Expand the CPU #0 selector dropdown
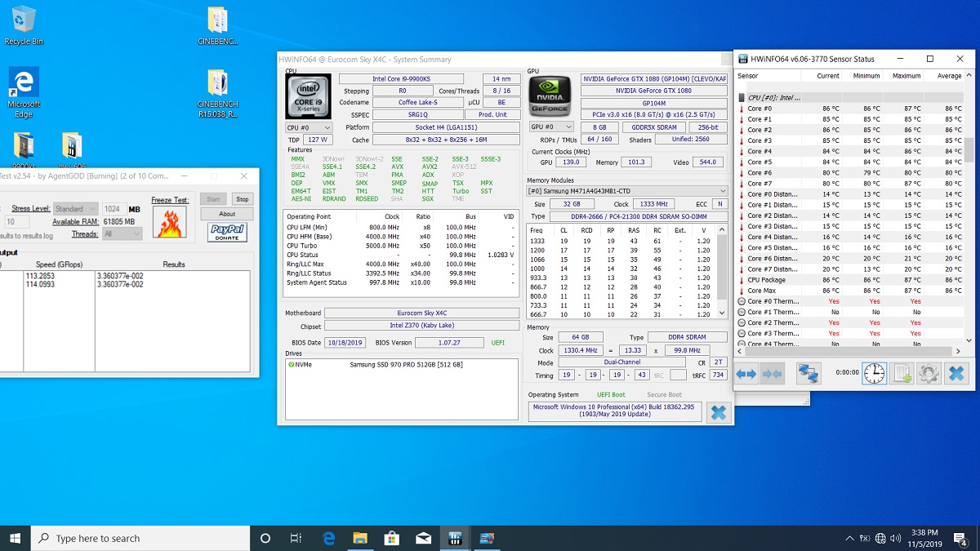Screen dimensions: 980x551 click(309, 128)
